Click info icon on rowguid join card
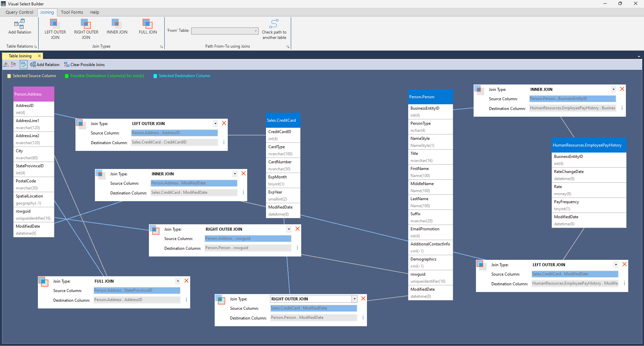This screenshot has height=346, width=644. (297, 248)
